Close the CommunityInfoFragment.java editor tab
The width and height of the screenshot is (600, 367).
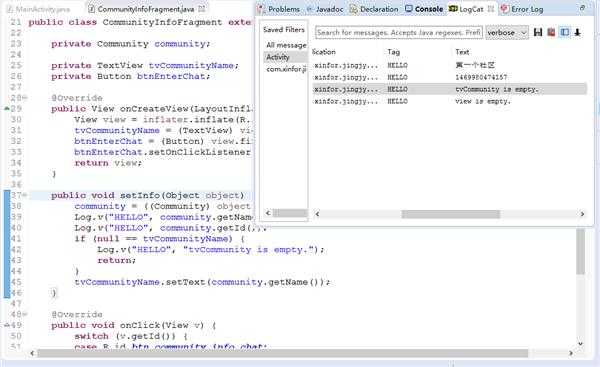pos(202,8)
